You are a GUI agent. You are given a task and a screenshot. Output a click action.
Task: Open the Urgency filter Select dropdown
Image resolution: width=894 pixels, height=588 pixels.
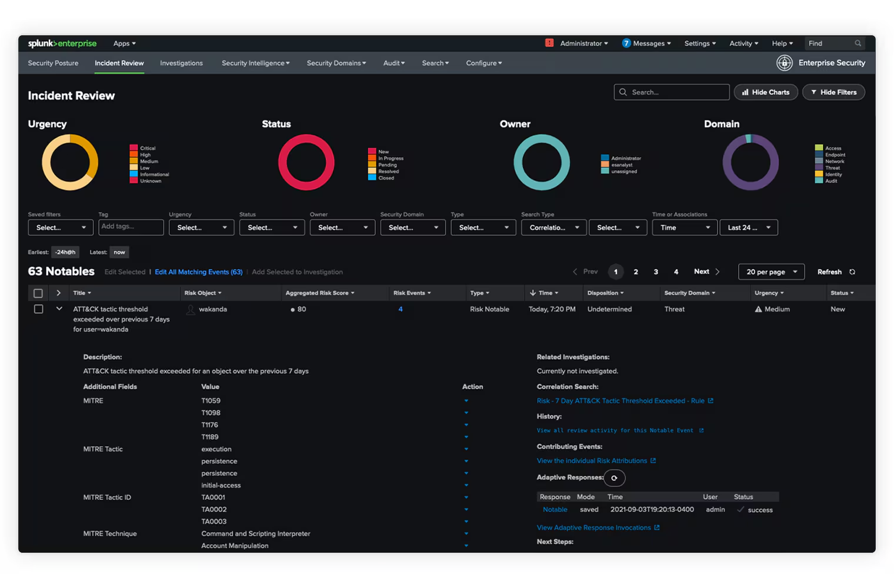tap(201, 228)
